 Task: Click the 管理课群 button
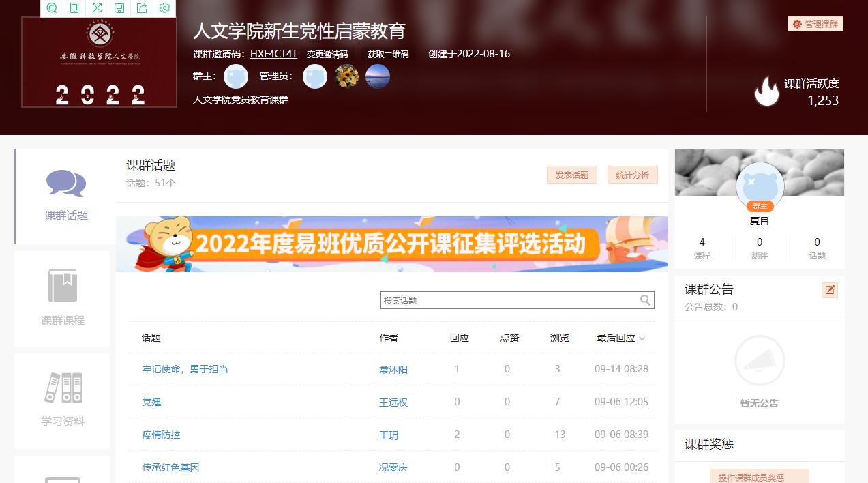(x=815, y=24)
